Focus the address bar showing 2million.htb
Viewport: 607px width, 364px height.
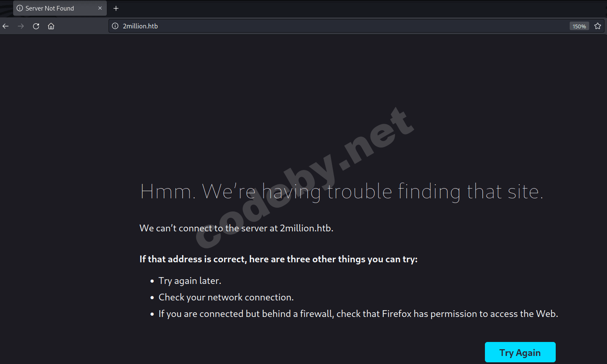(x=297, y=26)
